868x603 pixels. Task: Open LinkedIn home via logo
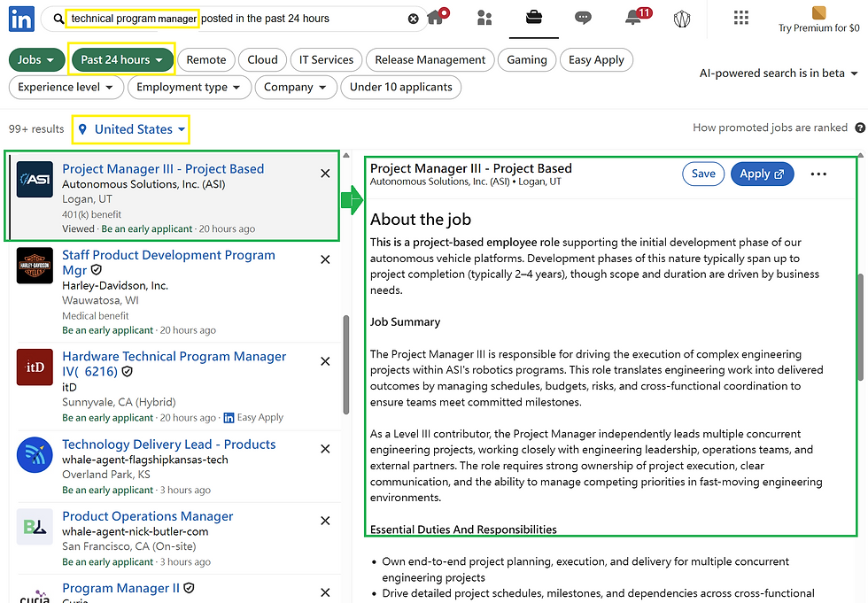point(21,19)
